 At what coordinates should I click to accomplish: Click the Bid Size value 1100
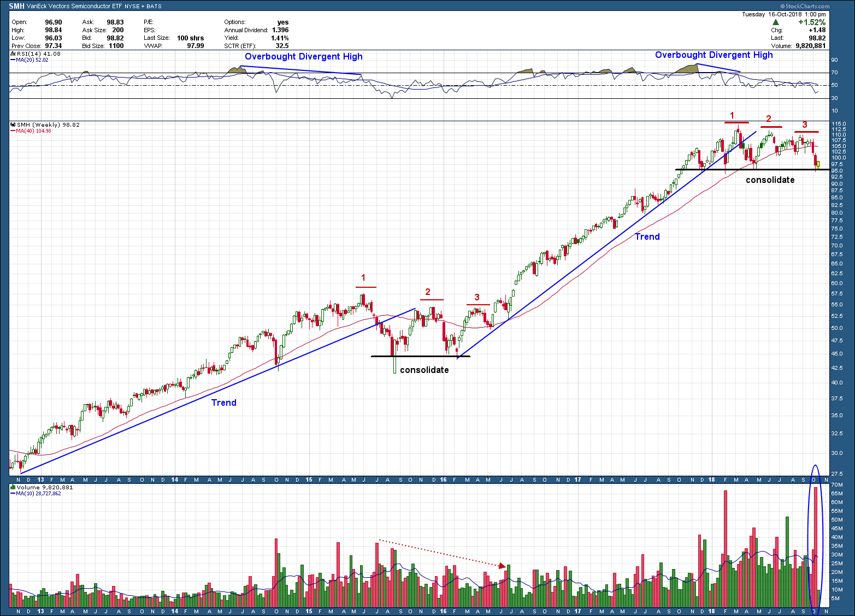[x=116, y=46]
